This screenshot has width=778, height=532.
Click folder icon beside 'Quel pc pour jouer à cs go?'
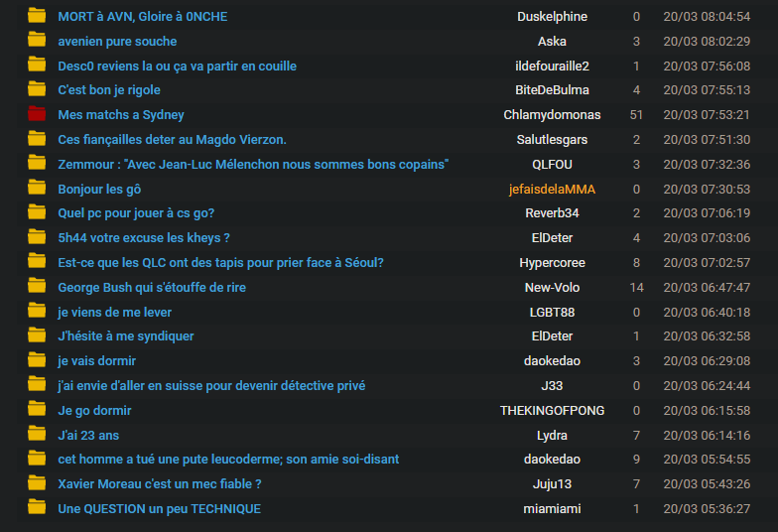(x=38, y=212)
